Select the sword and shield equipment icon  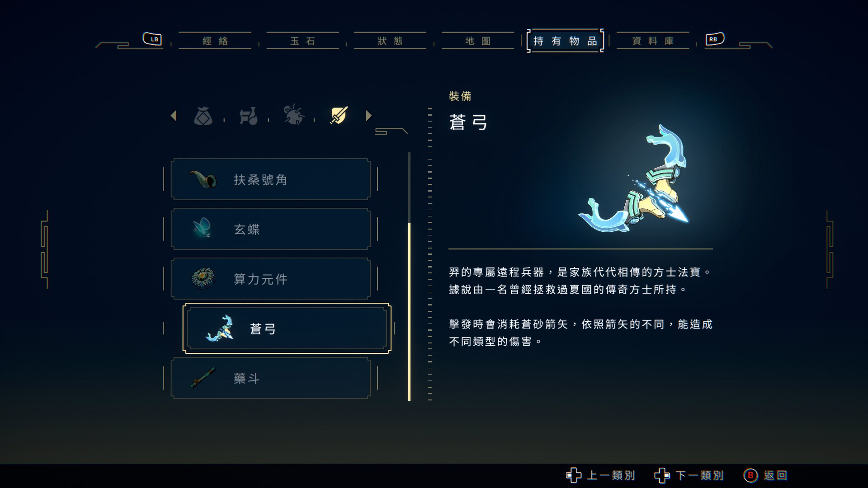click(339, 115)
